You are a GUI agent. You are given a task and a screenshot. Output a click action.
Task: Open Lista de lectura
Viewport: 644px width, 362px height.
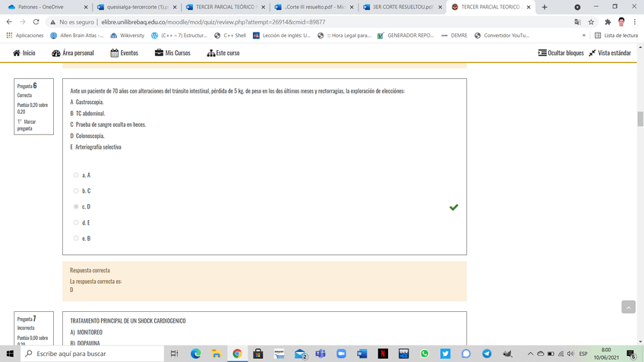tap(617, 36)
